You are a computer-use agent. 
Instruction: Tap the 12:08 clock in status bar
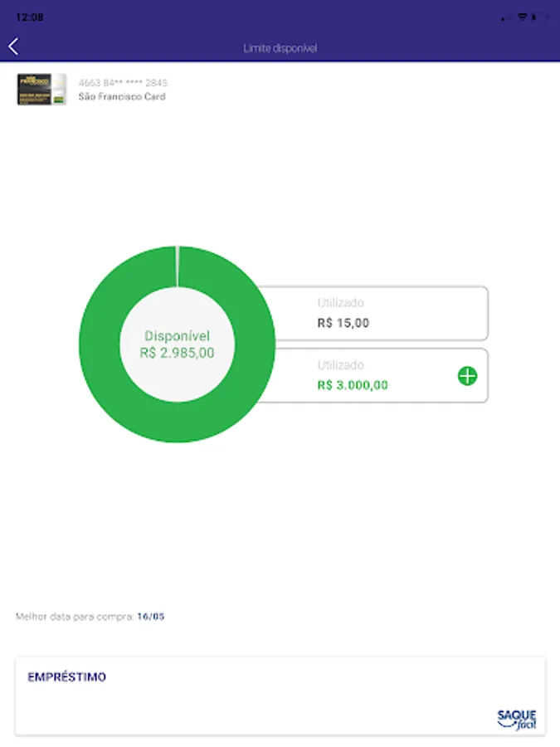[x=30, y=17]
